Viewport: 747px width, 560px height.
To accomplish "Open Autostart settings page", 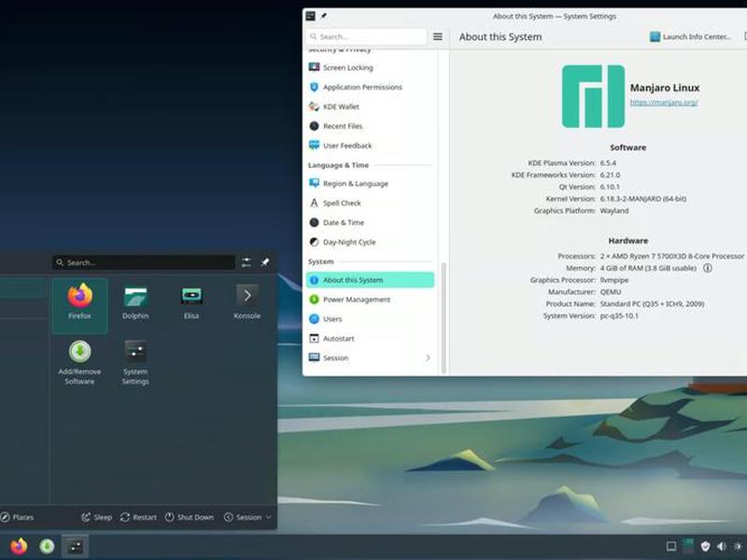I will [370, 339].
